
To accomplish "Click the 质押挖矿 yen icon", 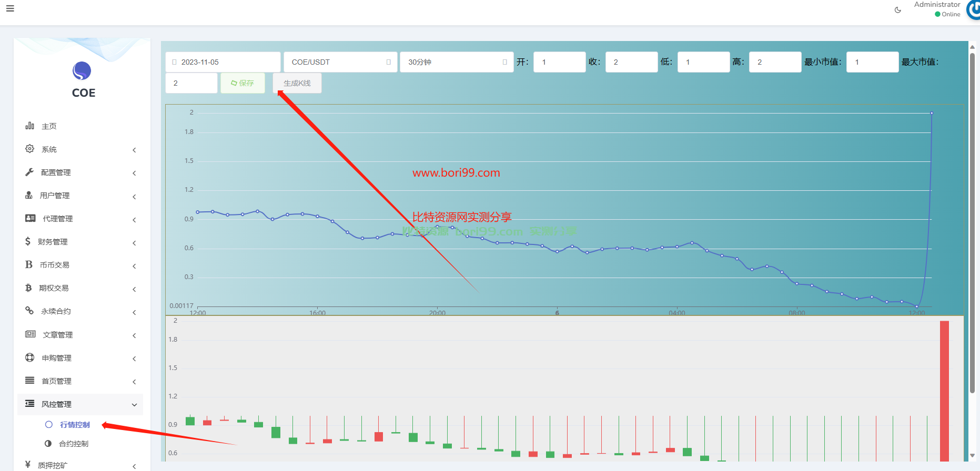I will (x=28, y=465).
